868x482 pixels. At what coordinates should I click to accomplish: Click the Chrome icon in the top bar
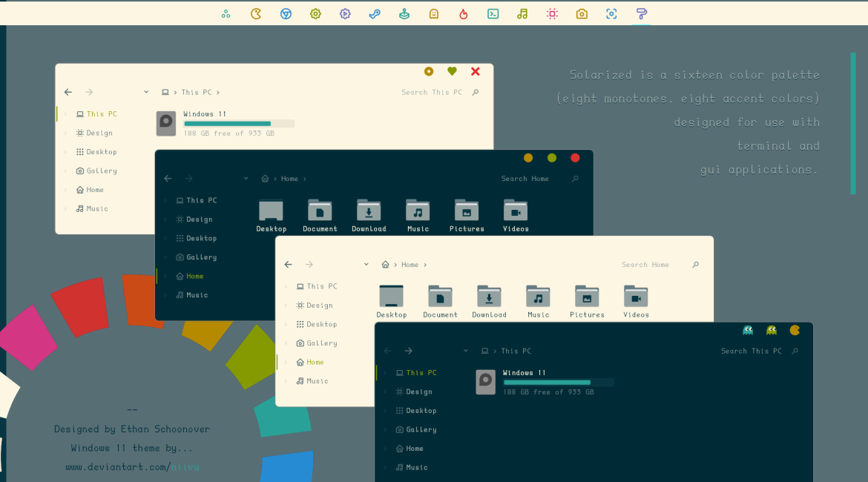(286, 13)
